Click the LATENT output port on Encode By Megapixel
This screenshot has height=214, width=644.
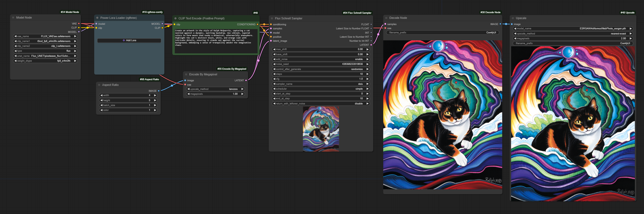click(246, 80)
